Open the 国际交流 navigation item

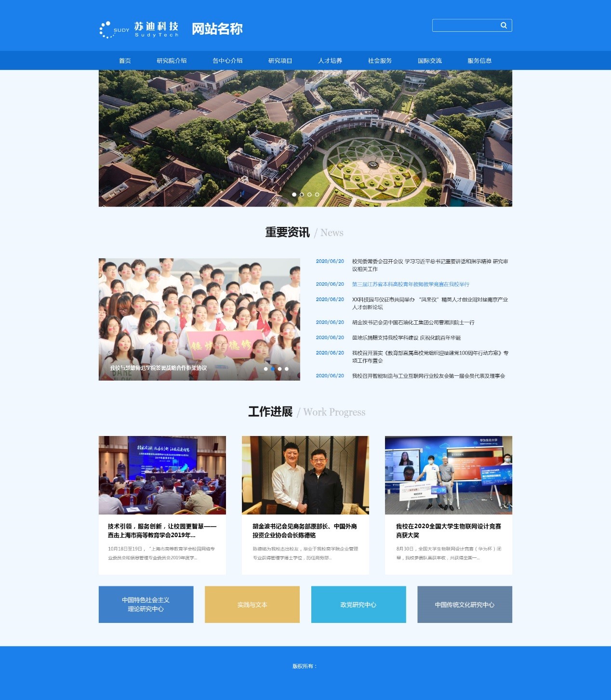(430, 61)
